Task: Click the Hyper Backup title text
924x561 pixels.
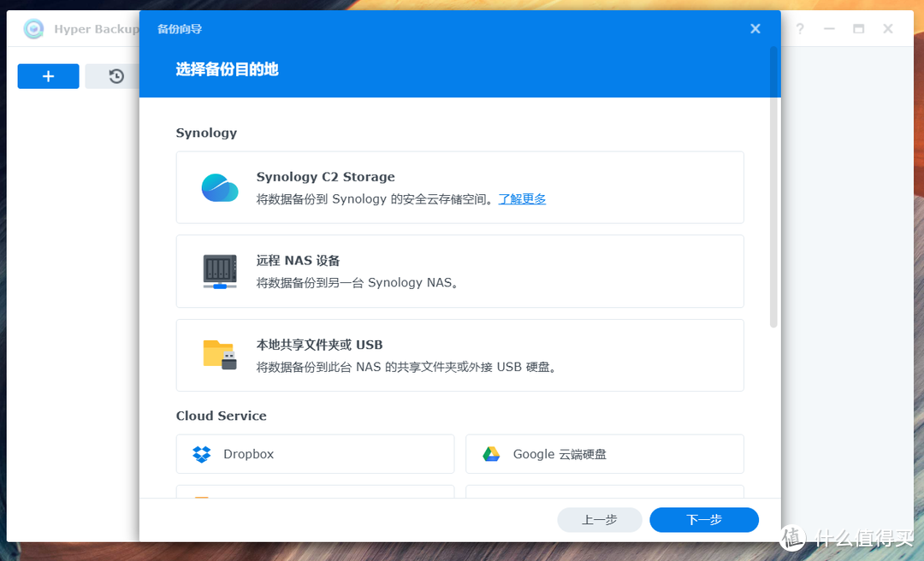Action: [94, 28]
